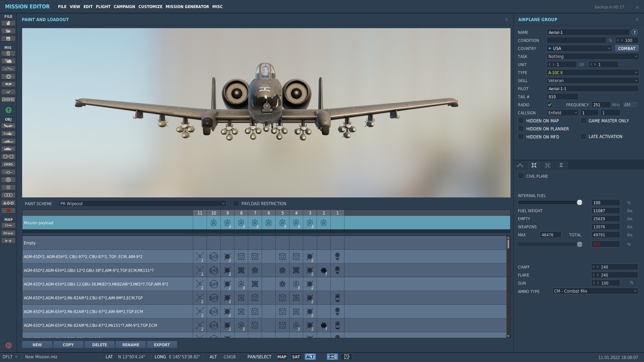Open the briefing clipboard icon
This screenshot has width=644, height=362.
click(8, 53)
